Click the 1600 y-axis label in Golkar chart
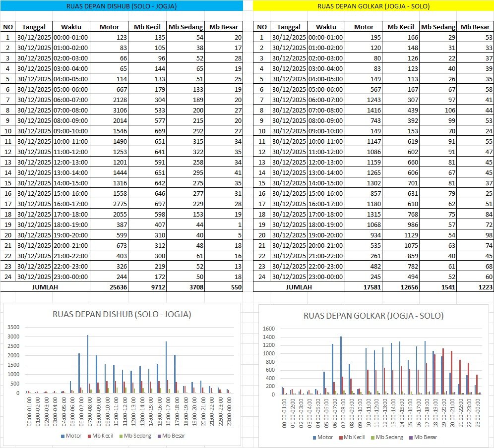This screenshot has width=494, height=448. coord(269,329)
